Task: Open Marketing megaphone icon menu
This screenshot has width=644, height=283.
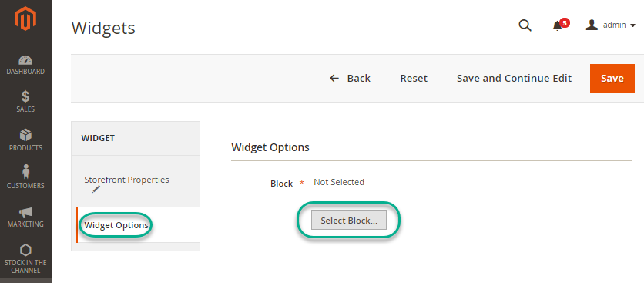Action: 25,213
